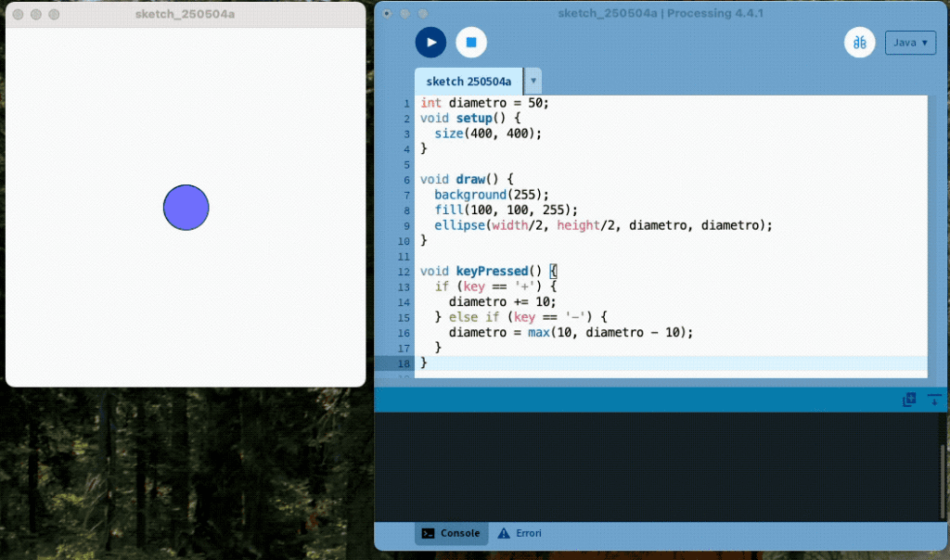Click the Console terminal icon
The height and width of the screenshot is (560, 950).
(x=428, y=533)
